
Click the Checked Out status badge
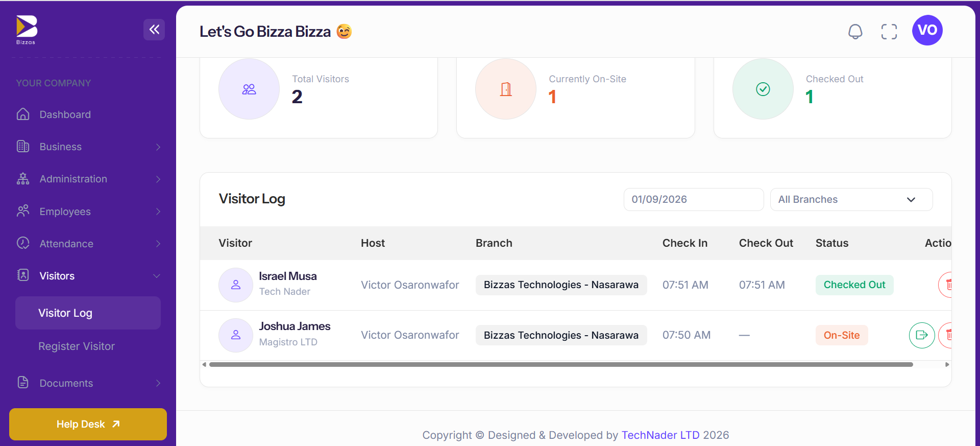click(x=854, y=285)
